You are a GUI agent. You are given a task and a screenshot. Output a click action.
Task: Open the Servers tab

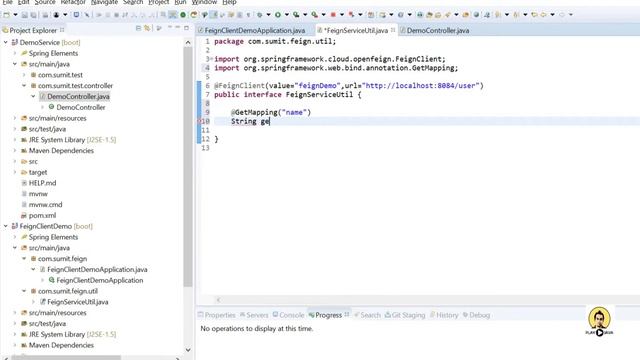254,315
